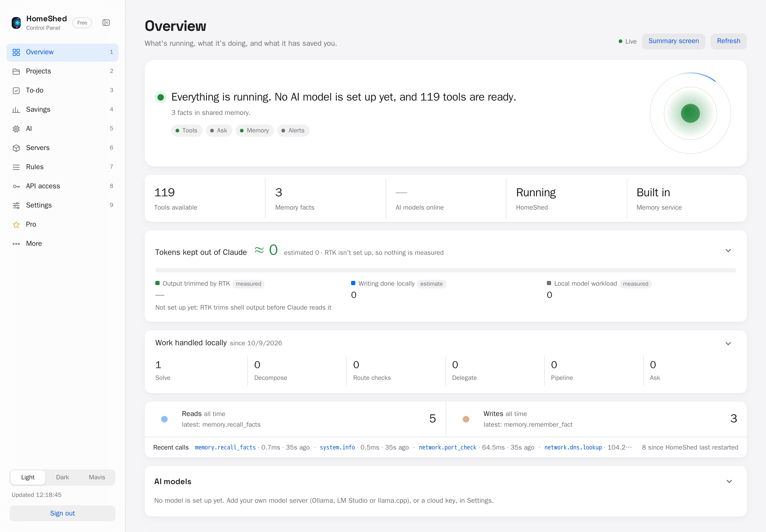Viewport: 766px width, 532px height.
Task: Click the Alerts status pill
Action: pyautogui.click(x=293, y=131)
